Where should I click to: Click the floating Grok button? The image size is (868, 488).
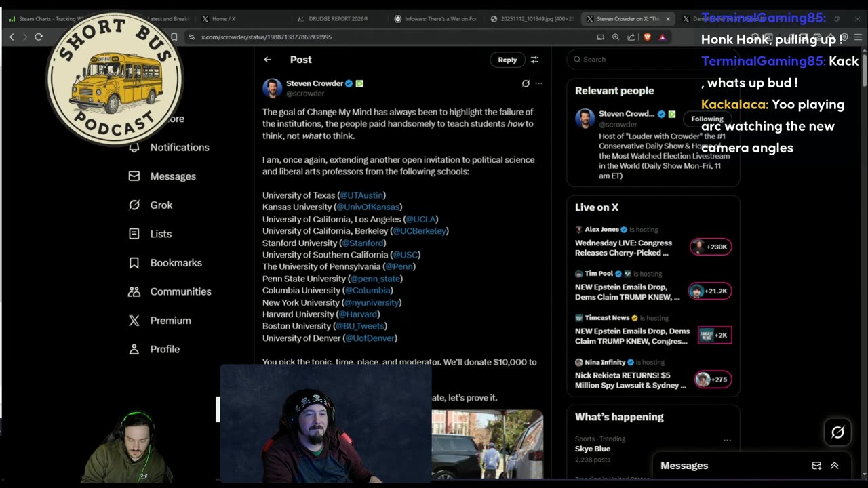click(x=837, y=432)
